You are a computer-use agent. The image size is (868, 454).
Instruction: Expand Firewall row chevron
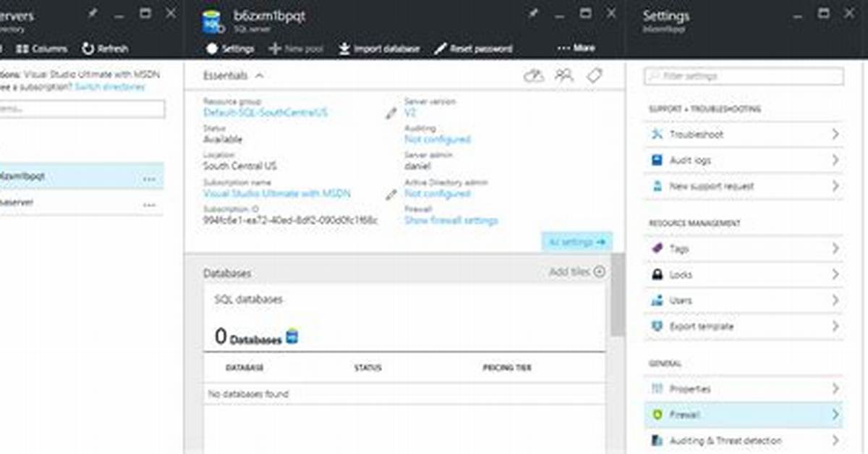click(x=835, y=415)
